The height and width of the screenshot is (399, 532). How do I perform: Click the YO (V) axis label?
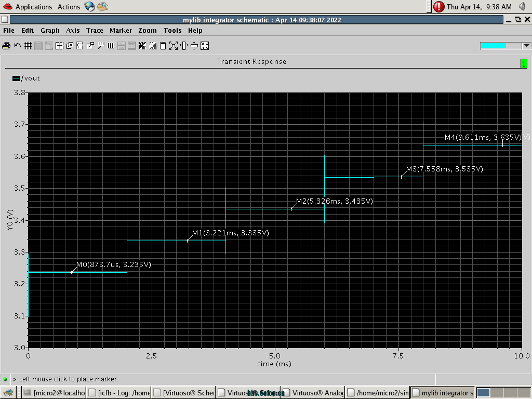[x=10, y=220]
